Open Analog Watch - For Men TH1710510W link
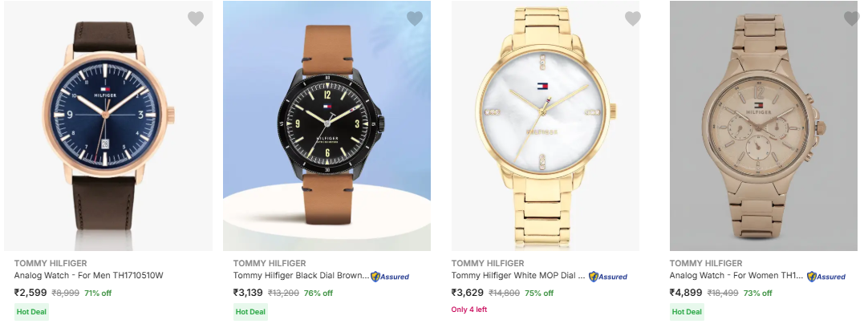The image size is (868, 324). point(89,276)
